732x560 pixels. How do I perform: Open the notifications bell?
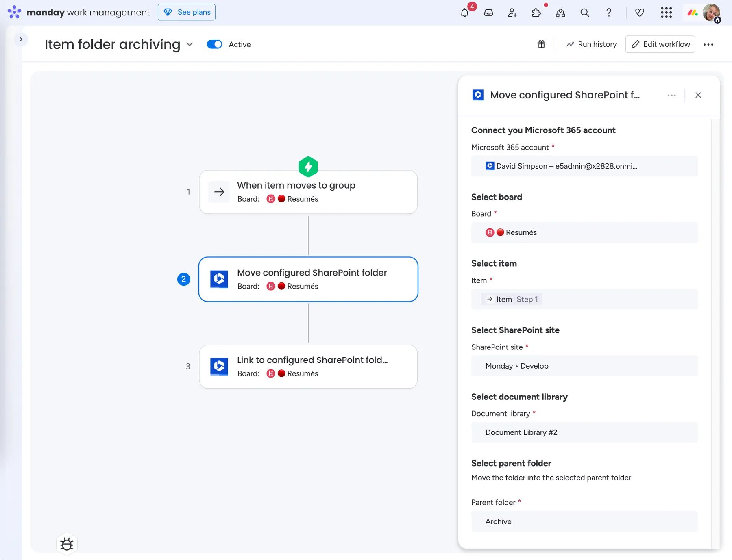(464, 13)
